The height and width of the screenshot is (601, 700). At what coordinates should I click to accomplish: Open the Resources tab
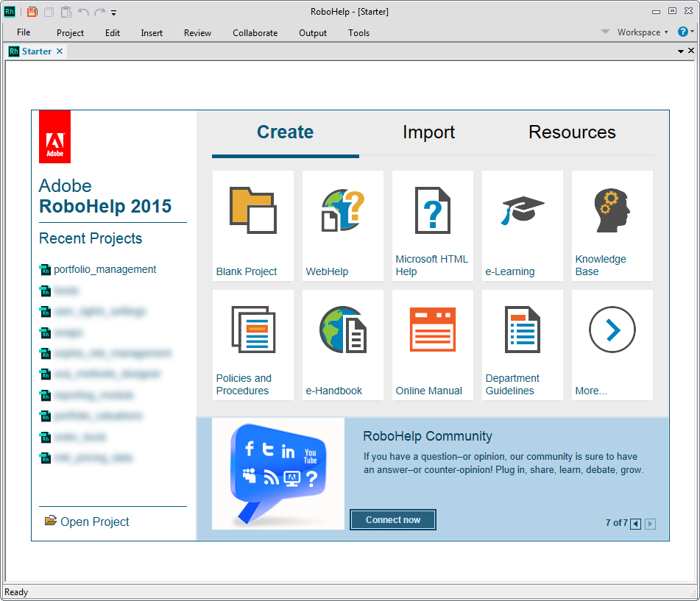pos(572,132)
